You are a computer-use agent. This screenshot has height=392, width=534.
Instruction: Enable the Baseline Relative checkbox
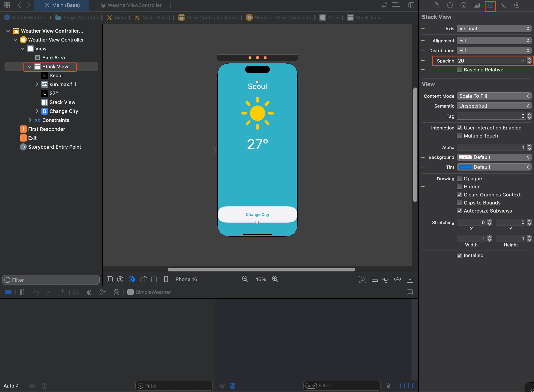[459, 70]
